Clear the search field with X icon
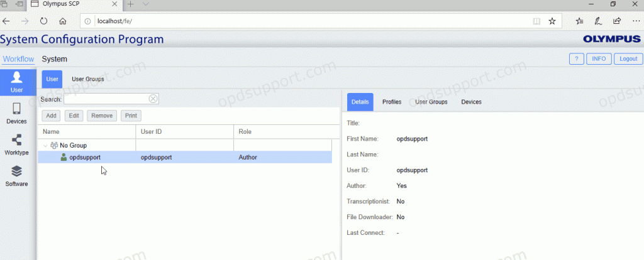The height and width of the screenshot is (260, 644). [x=153, y=99]
